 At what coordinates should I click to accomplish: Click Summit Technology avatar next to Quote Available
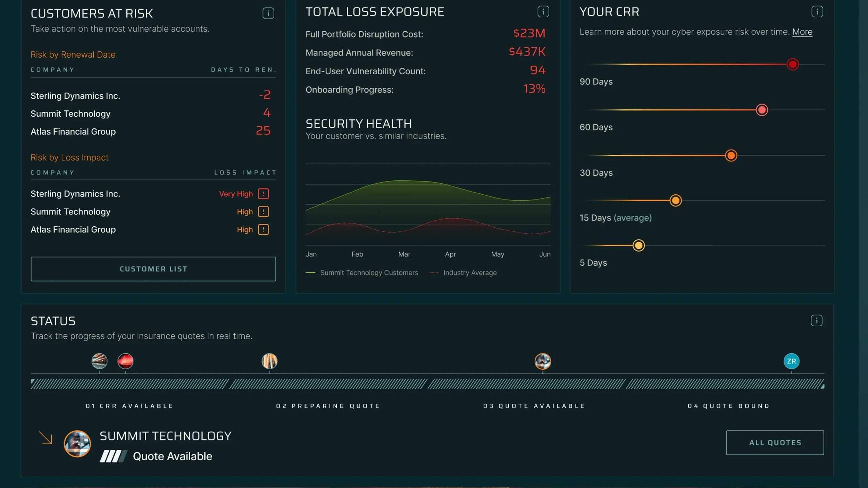(x=77, y=444)
